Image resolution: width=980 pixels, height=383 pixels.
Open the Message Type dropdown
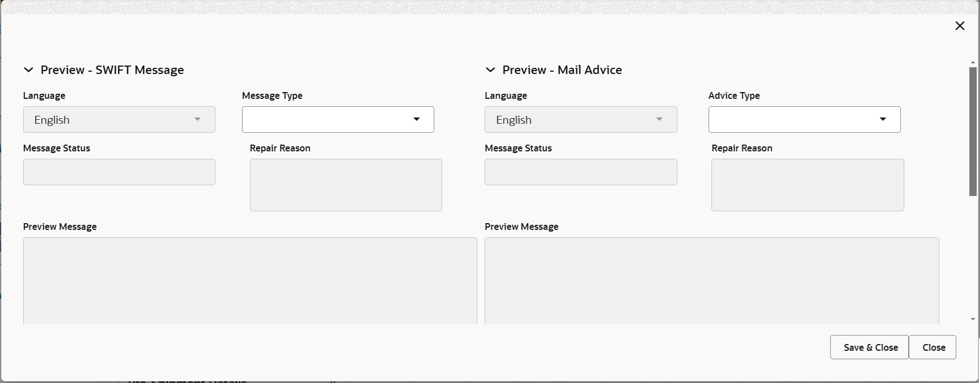click(338, 120)
